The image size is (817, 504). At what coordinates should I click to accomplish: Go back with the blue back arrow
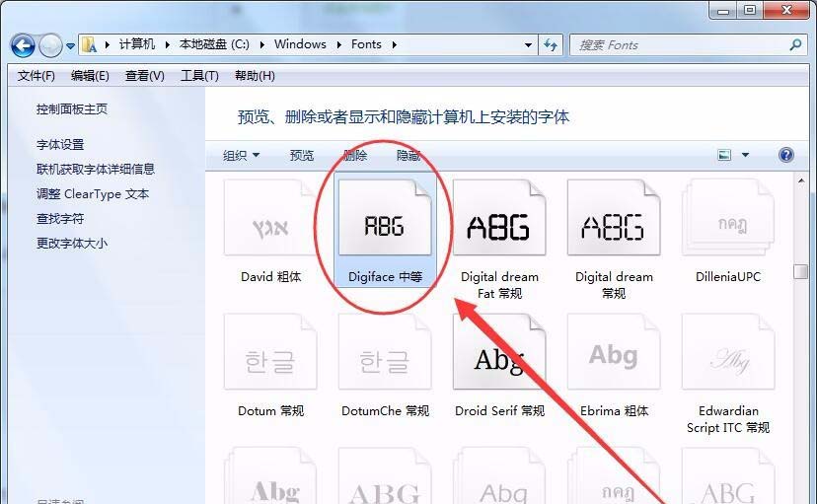pyautogui.click(x=23, y=45)
